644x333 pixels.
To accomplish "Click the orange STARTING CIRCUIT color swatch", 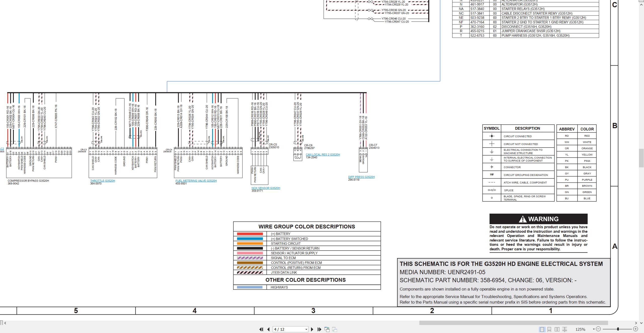I will [x=250, y=244].
